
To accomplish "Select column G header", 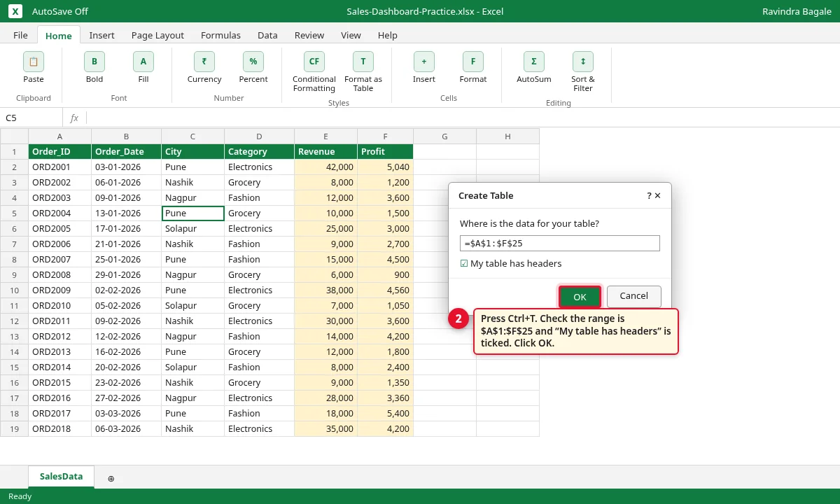I will pos(444,136).
